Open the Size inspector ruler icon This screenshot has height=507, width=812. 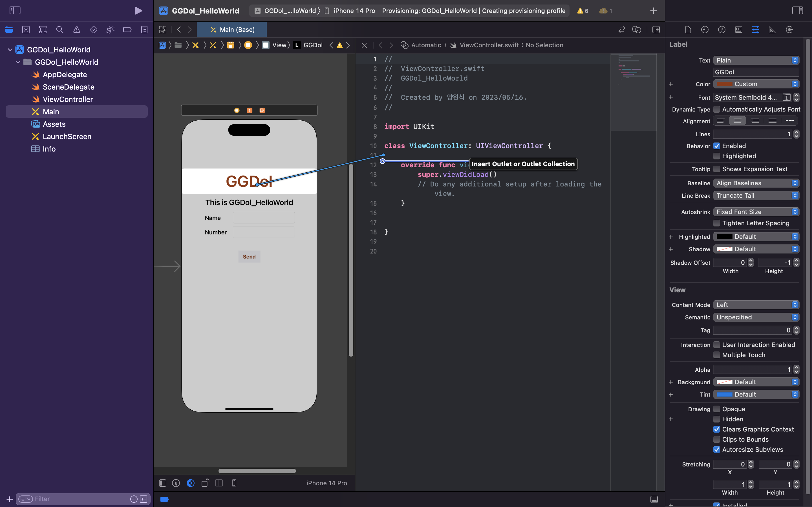(772, 30)
